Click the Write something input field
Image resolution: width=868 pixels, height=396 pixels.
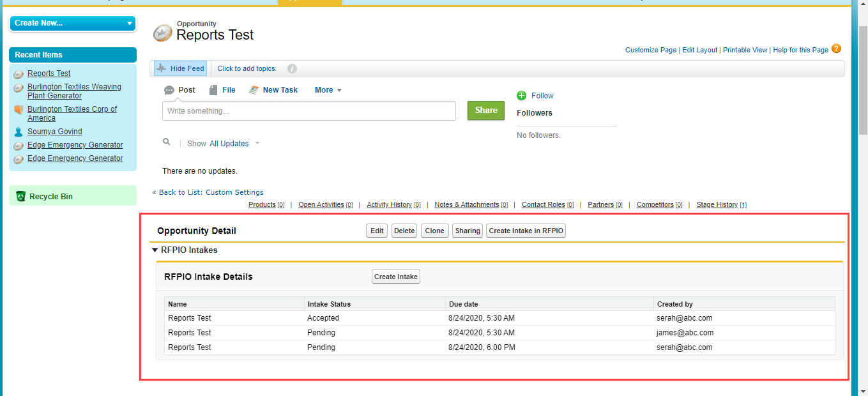309,111
